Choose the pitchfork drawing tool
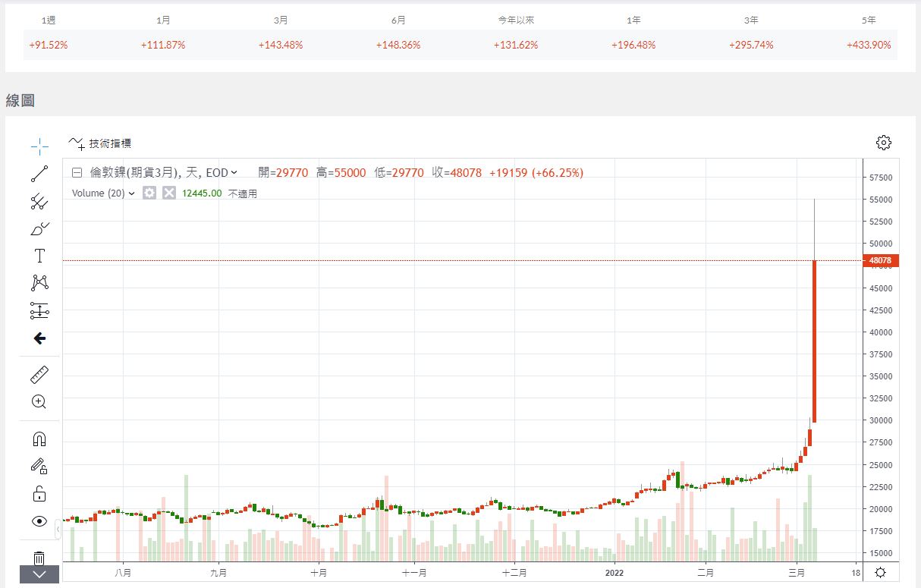Image resolution: width=921 pixels, height=588 pixels. [39, 201]
